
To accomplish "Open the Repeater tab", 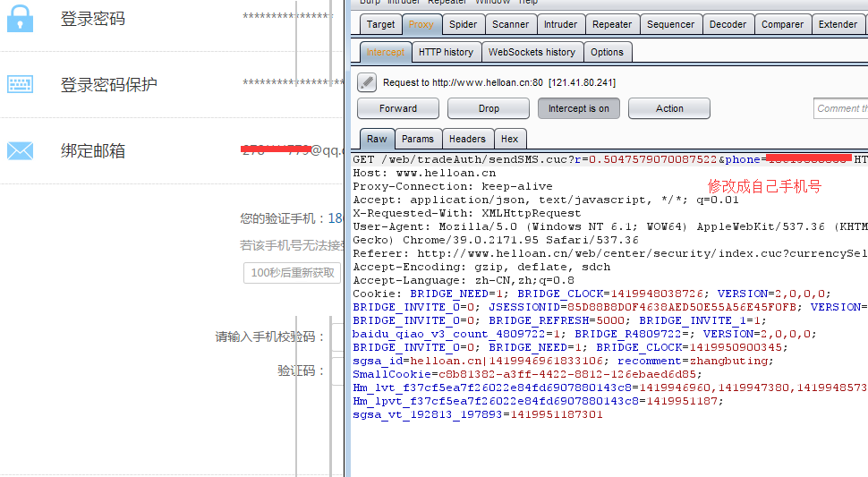I will tap(612, 24).
